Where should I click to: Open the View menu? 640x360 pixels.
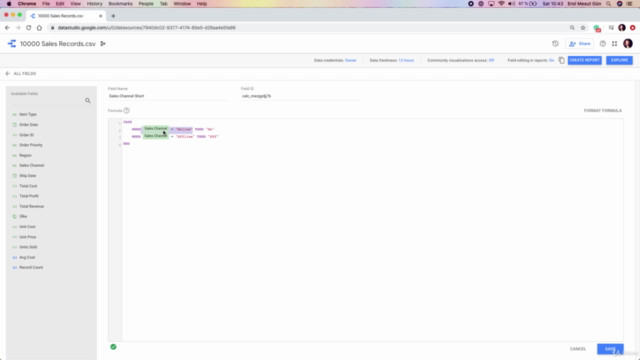76,4
